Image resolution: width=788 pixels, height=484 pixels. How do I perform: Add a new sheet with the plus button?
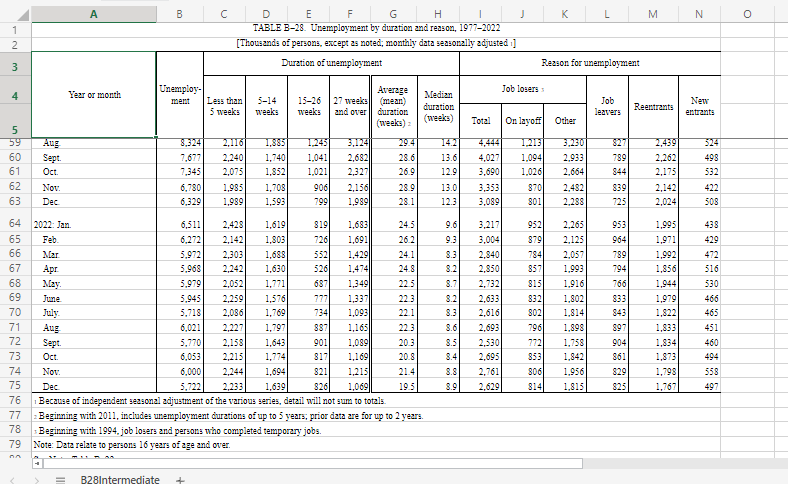[180, 480]
